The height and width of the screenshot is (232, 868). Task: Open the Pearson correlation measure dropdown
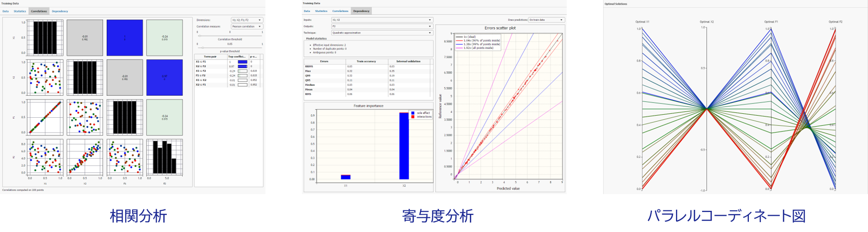(x=247, y=27)
